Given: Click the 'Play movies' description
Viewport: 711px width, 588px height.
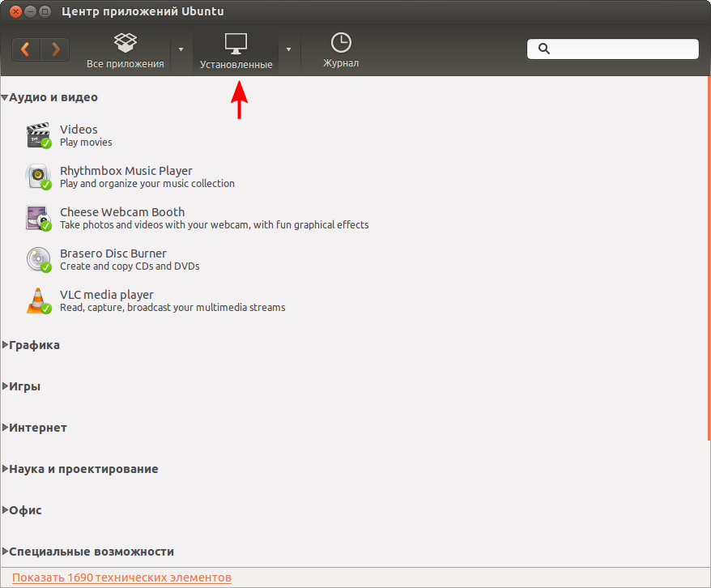Looking at the screenshot, I should coord(86,143).
